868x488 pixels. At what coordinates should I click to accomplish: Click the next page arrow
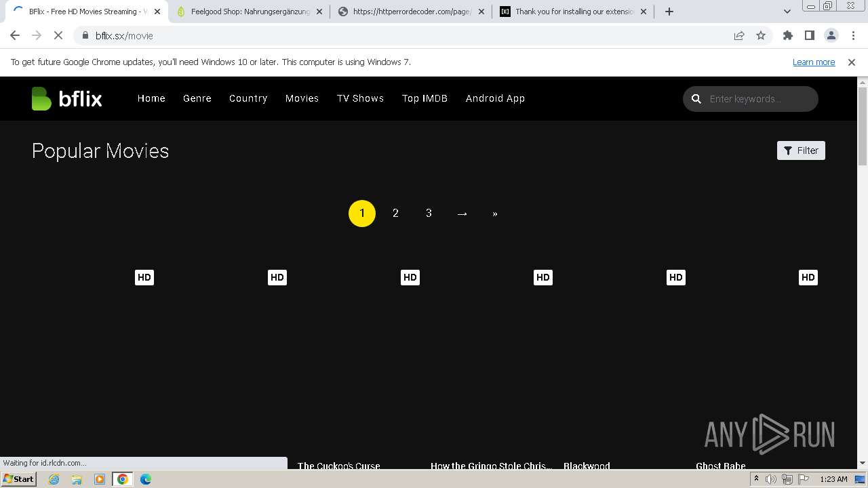pyautogui.click(x=462, y=213)
